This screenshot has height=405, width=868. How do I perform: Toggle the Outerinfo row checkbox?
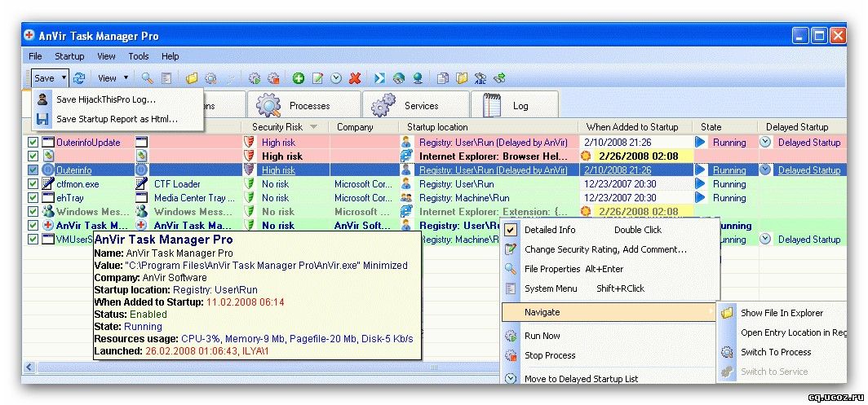(33, 169)
